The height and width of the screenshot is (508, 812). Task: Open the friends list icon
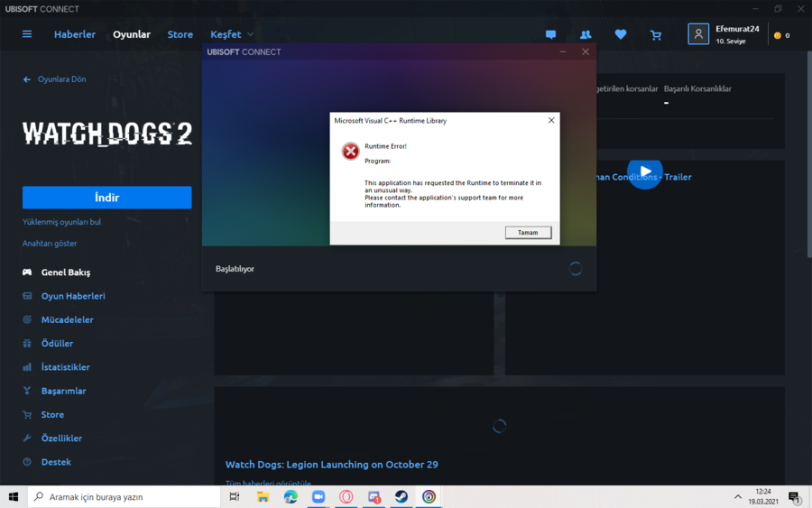(x=586, y=34)
